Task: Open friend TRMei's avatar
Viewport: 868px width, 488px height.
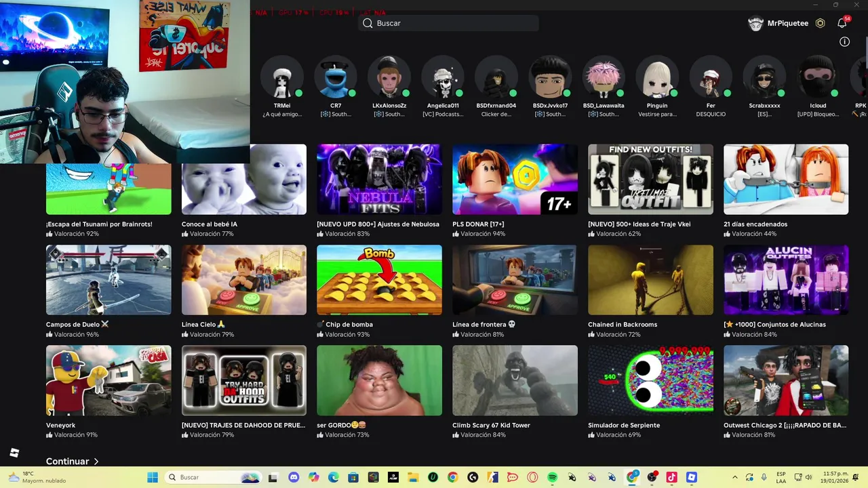Action: 282,77
